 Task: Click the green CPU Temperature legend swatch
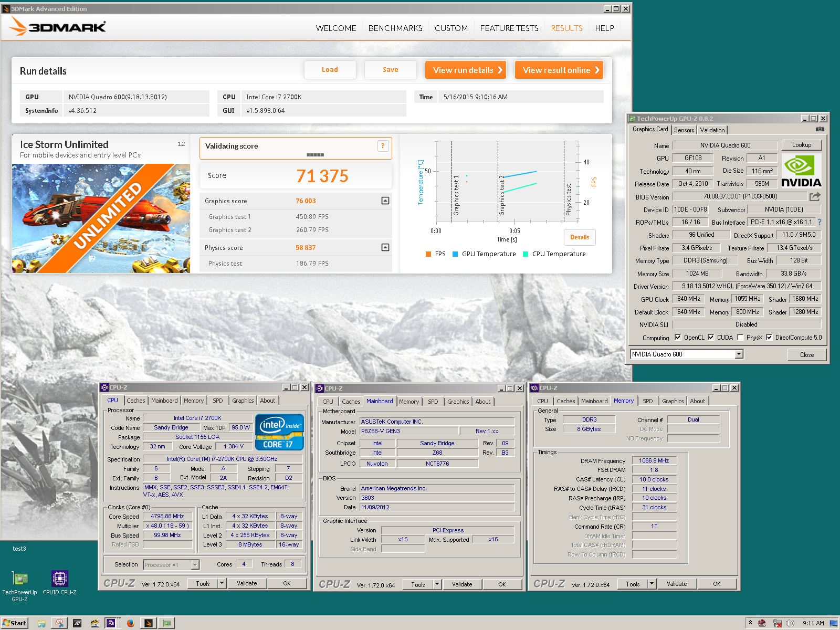[x=526, y=254]
